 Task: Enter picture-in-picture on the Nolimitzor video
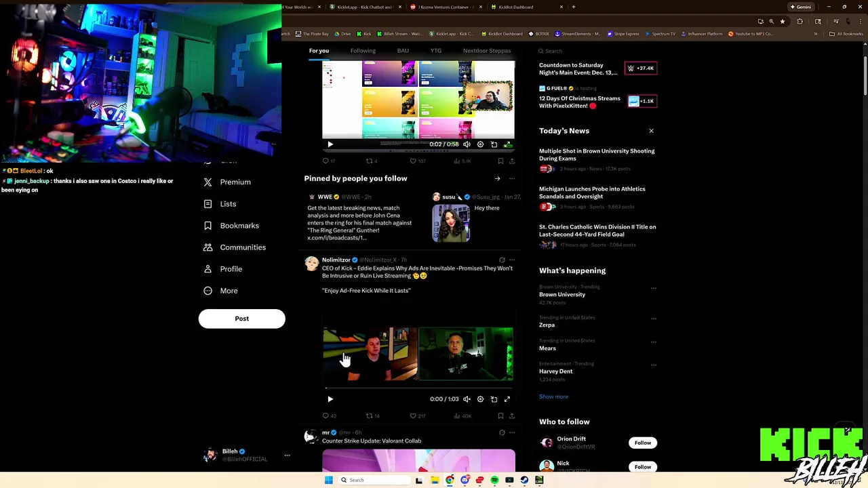[x=494, y=399]
